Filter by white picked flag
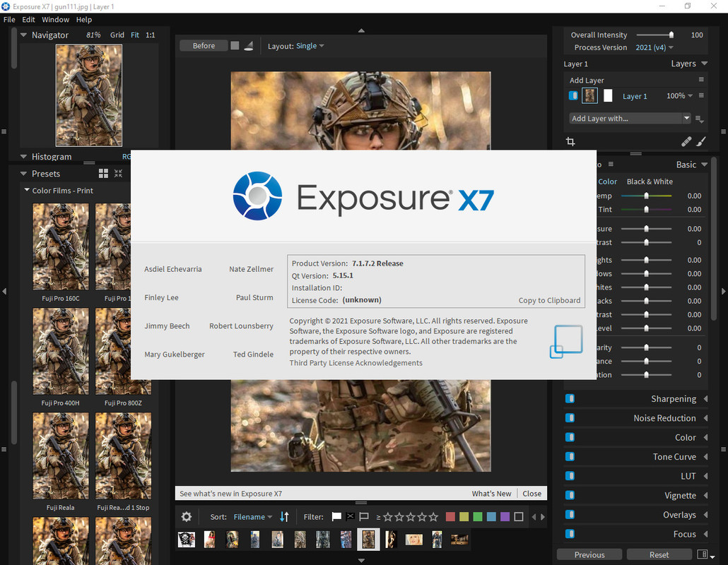This screenshot has height=565, width=728. pyautogui.click(x=336, y=517)
